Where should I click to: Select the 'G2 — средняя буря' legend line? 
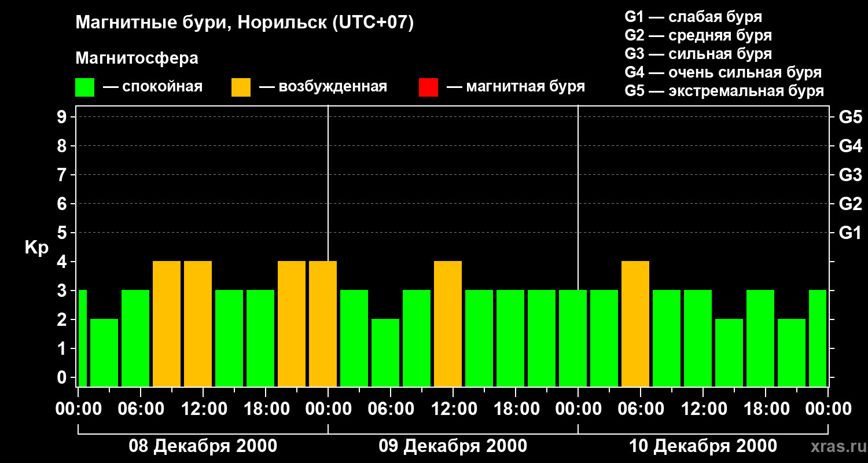point(698,35)
